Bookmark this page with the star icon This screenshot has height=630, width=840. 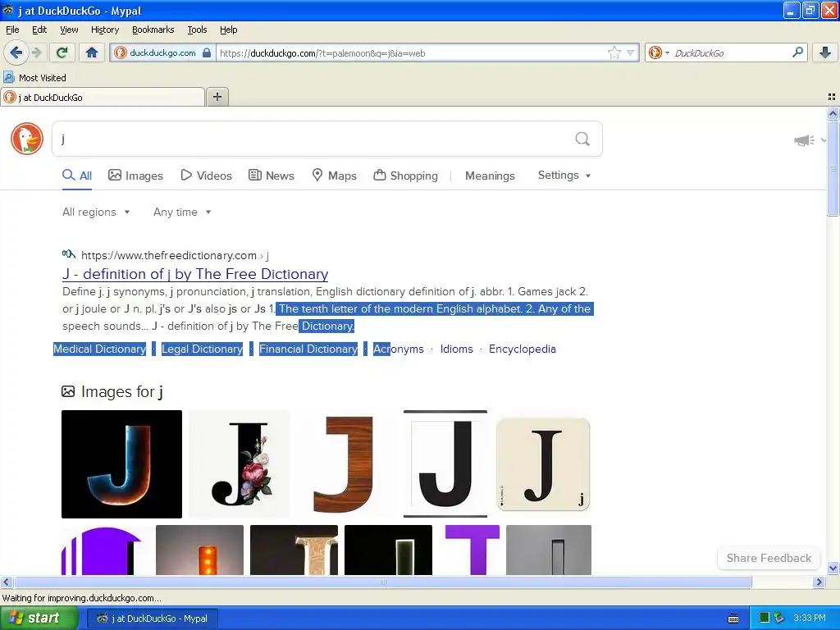(x=614, y=52)
